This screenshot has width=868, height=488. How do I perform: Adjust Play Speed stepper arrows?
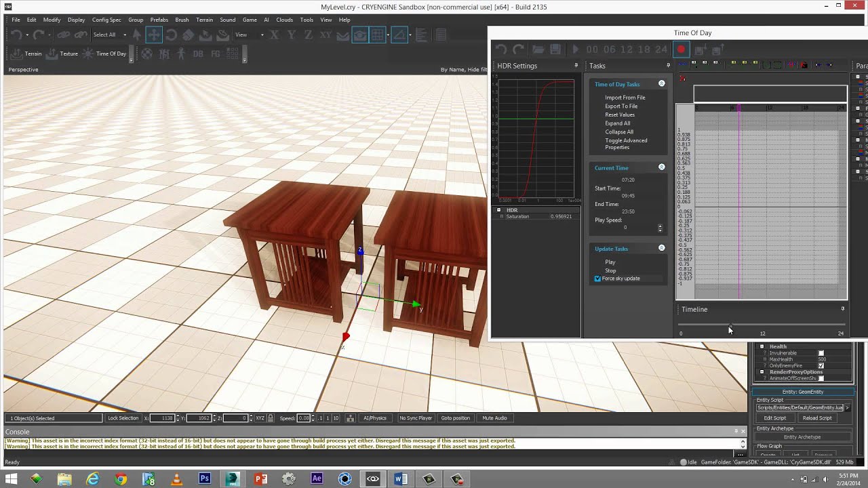point(660,228)
